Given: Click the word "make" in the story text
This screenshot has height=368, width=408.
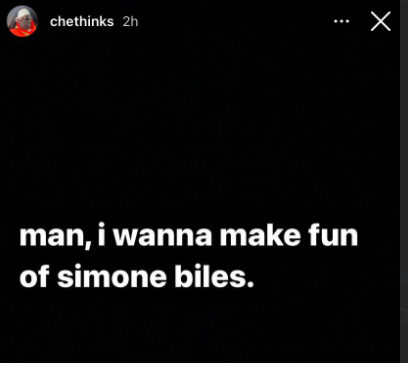Looking at the screenshot, I should [x=260, y=235].
